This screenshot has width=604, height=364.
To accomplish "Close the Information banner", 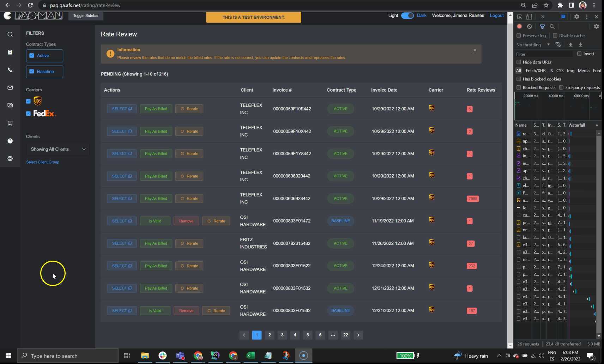I will 475,50.
